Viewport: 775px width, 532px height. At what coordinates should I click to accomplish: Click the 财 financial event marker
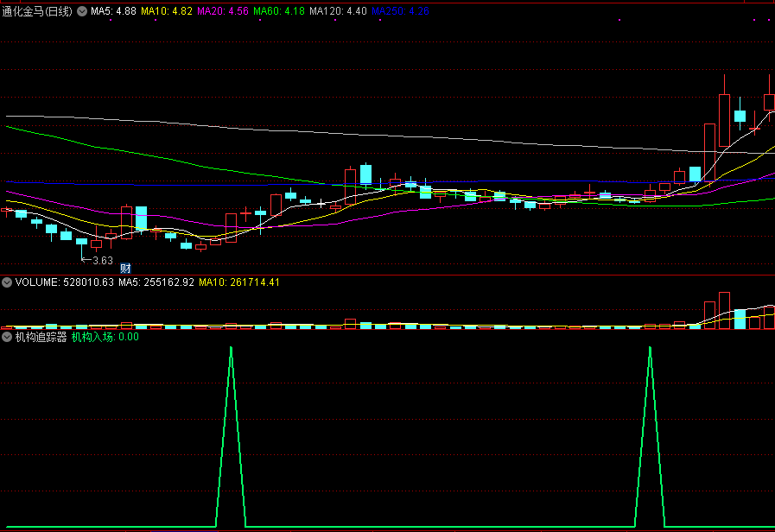click(x=125, y=269)
